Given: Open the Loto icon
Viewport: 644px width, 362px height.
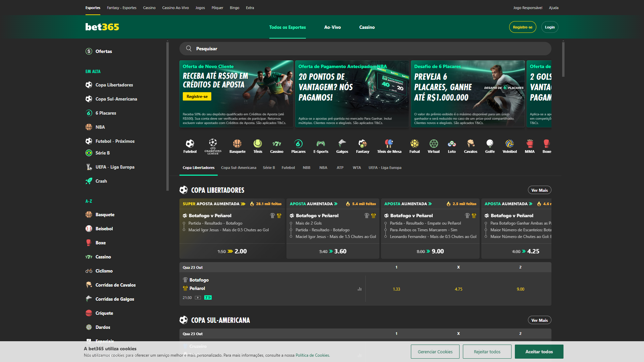Looking at the screenshot, I should coord(452,146).
